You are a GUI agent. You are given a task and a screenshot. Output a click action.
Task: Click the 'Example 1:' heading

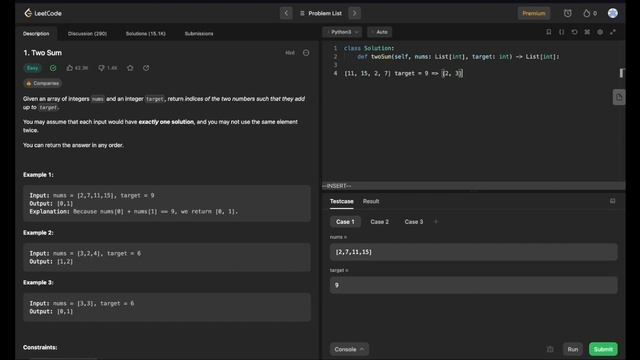tap(38, 174)
